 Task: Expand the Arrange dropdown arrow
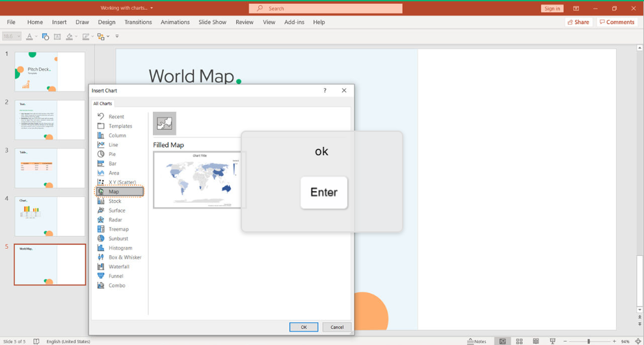pos(108,36)
